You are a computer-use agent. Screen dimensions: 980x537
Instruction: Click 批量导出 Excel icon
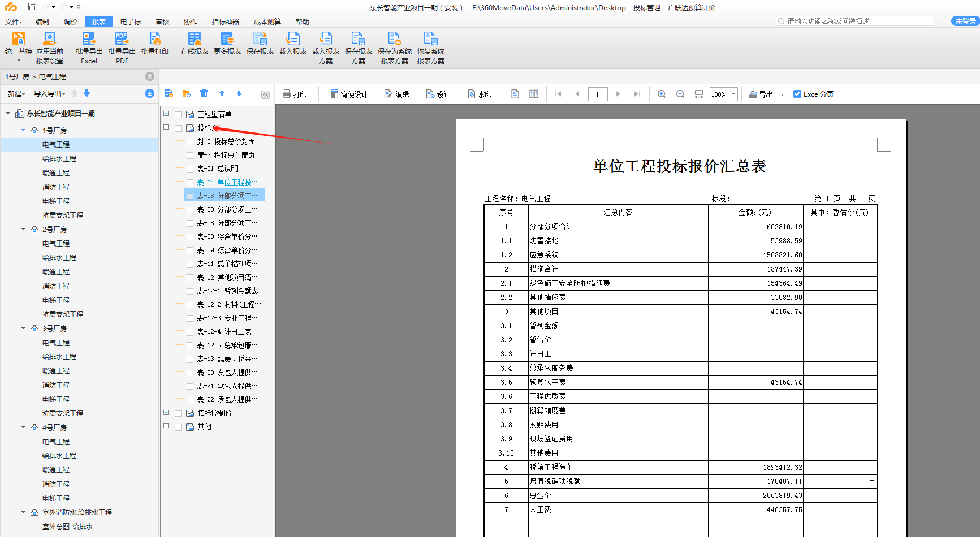tap(89, 38)
